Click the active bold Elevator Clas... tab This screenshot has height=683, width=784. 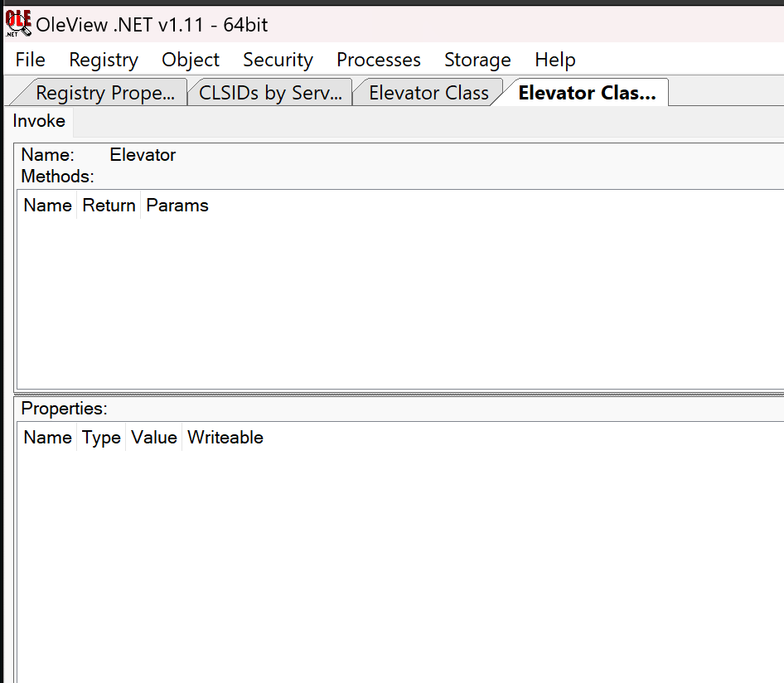[586, 93]
